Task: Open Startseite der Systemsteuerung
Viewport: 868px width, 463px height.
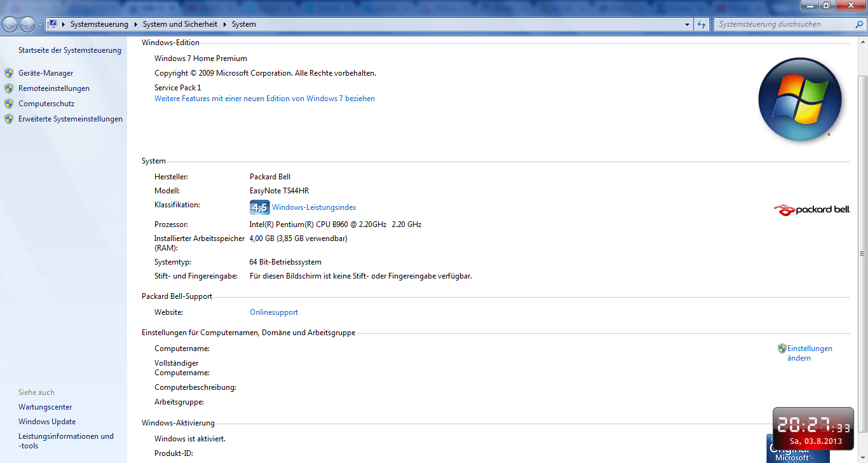Action: tap(70, 50)
